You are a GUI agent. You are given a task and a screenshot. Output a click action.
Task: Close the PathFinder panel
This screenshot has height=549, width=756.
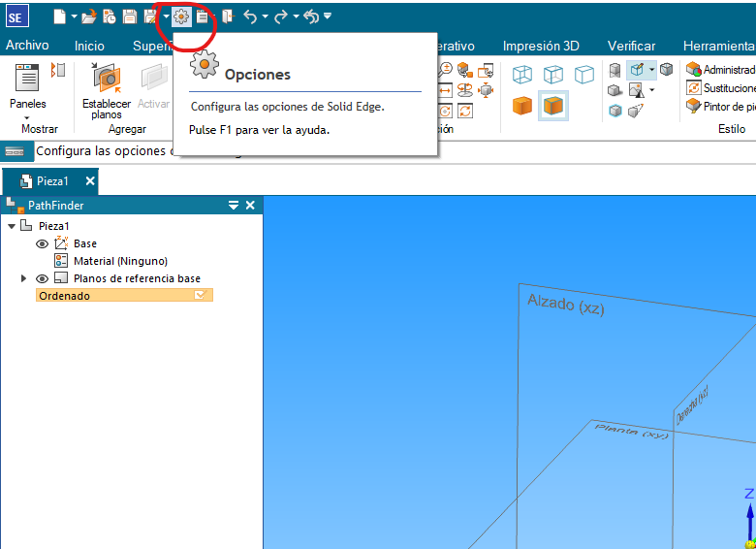pos(250,206)
